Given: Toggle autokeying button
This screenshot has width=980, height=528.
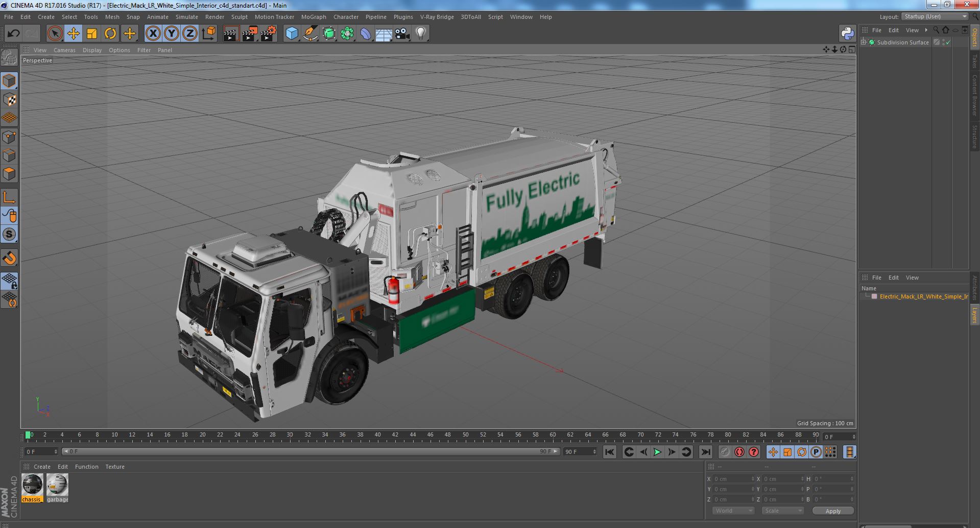Looking at the screenshot, I should (x=739, y=452).
